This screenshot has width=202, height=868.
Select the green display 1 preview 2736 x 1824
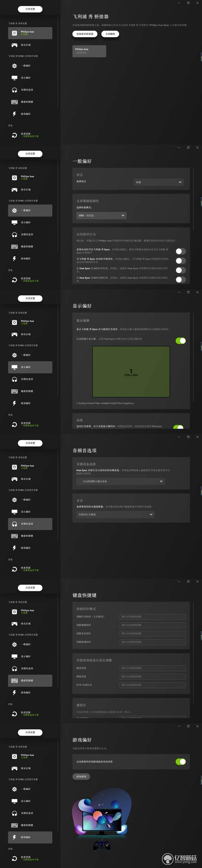click(x=131, y=372)
